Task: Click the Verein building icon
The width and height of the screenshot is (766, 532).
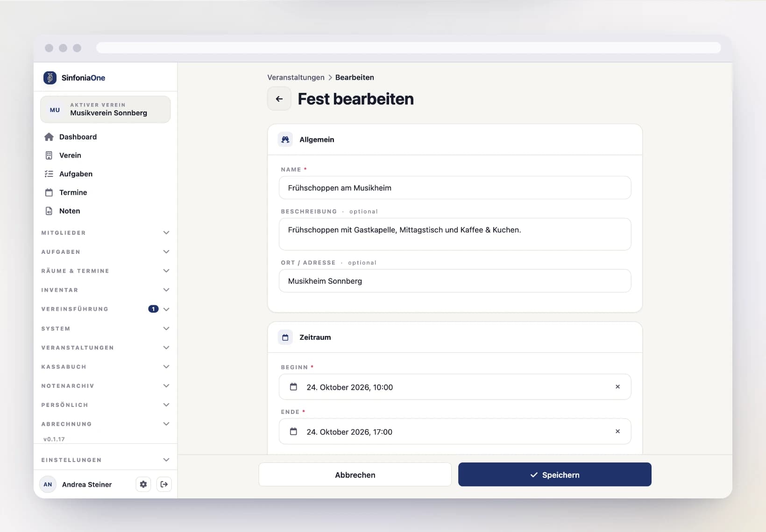Action: click(49, 155)
